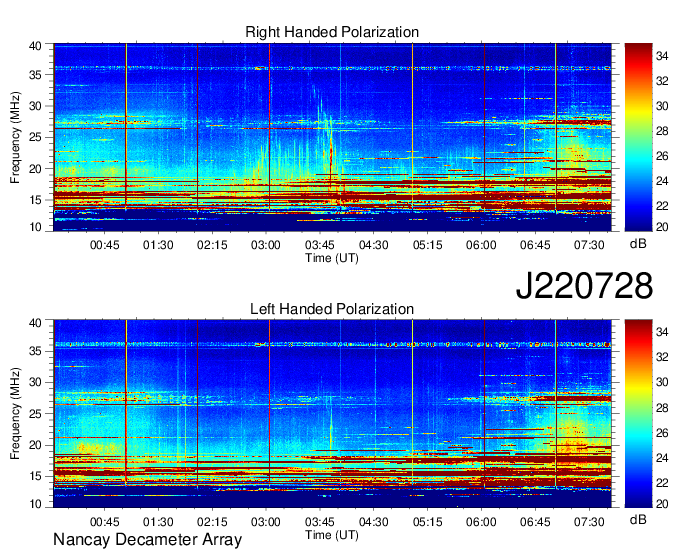Click the 02:15 tick on the Right Handed time axis
This screenshot has height=552, width=680.
coord(212,245)
